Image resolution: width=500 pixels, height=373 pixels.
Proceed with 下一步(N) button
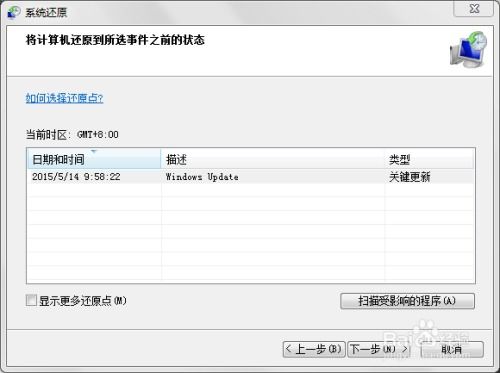pos(379,349)
